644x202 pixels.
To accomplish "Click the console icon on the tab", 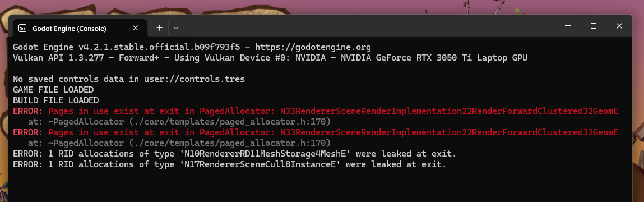I will coord(22,28).
